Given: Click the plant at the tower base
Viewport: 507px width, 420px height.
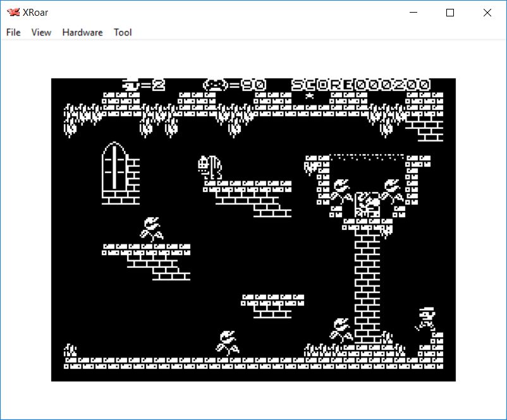Looking at the screenshot, I should 341,331.
